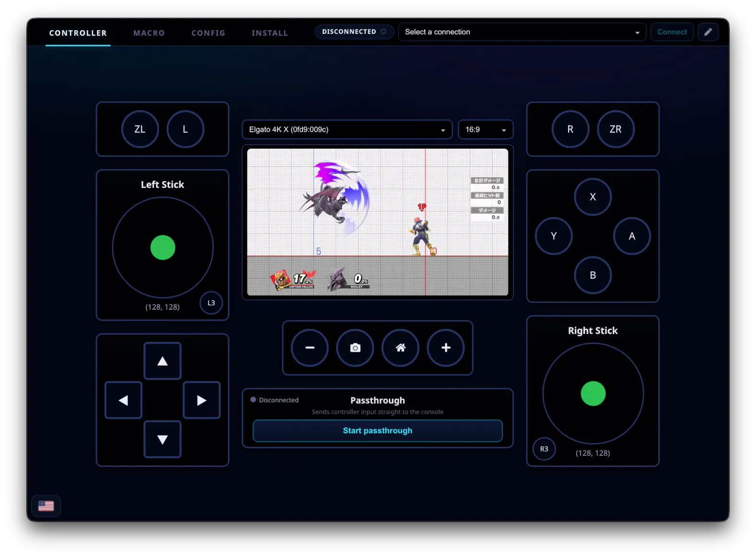The height and width of the screenshot is (557, 756).
Task: Click the minus button
Action: [x=310, y=348]
